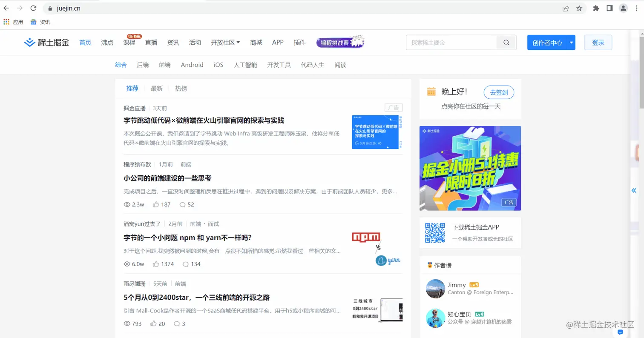This screenshot has width=644, height=338.
Task: Reload the page with the refresh icon
Action: (x=33, y=8)
